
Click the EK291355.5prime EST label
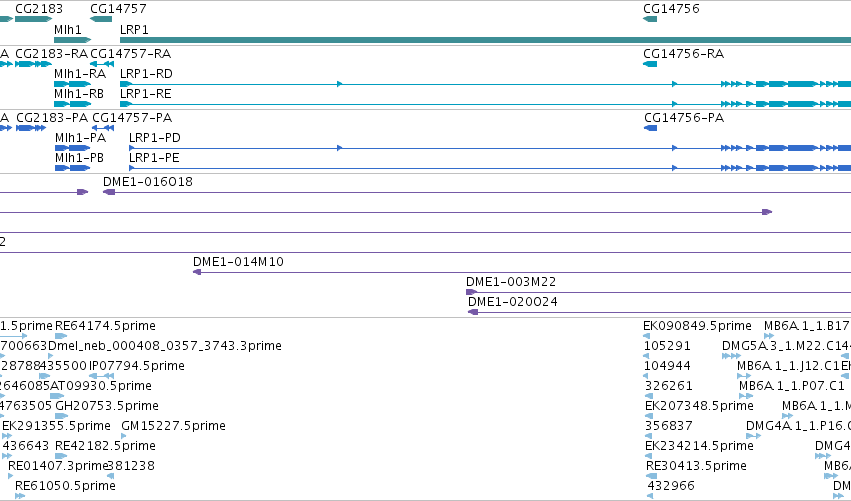coord(56,426)
